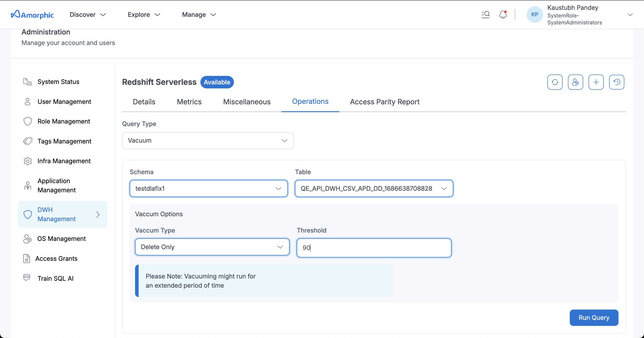Click the User Management person icon
This screenshot has width=644, height=338.
(28, 102)
